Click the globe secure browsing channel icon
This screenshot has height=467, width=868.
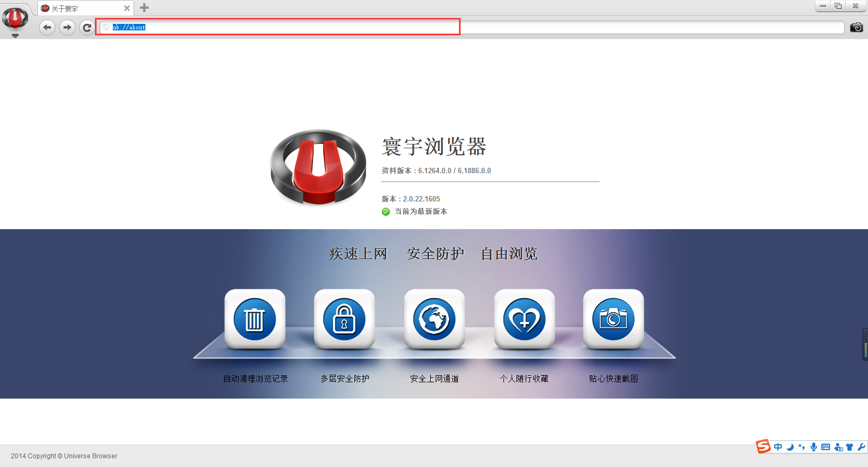[x=434, y=319]
